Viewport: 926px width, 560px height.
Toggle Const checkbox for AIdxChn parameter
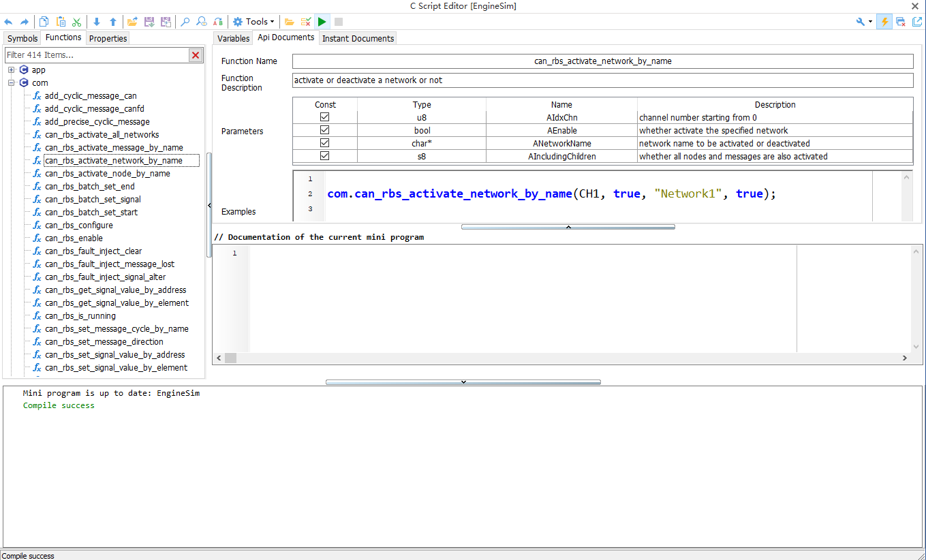coord(325,117)
